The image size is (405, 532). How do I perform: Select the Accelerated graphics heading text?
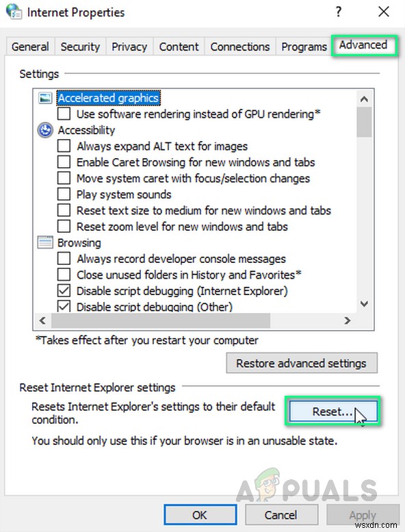[108, 98]
